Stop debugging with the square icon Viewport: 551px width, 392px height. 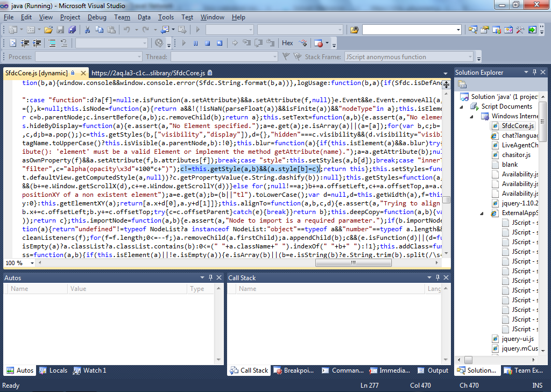207,43
